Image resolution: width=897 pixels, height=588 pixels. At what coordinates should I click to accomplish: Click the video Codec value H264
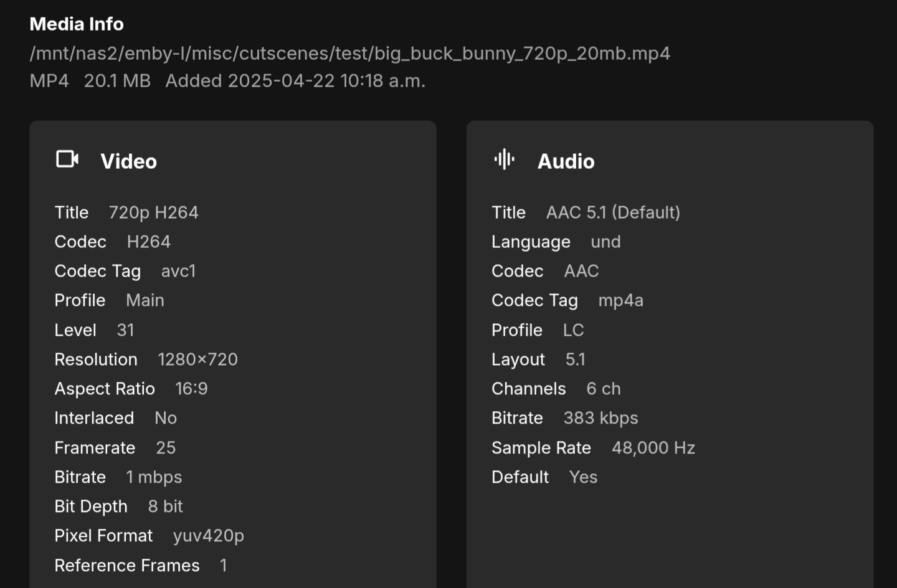[x=148, y=242]
